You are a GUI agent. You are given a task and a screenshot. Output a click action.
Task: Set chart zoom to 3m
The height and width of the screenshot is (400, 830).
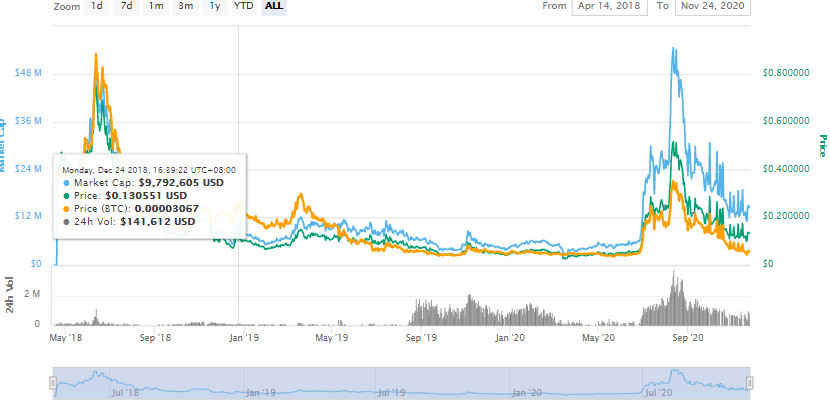tap(185, 6)
